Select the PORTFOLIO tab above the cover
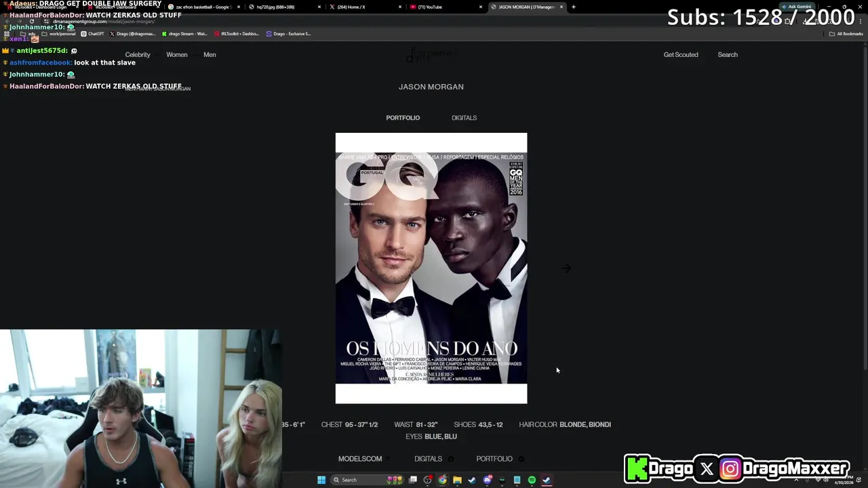Viewport: 868px width, 488px height. (403, 118)
